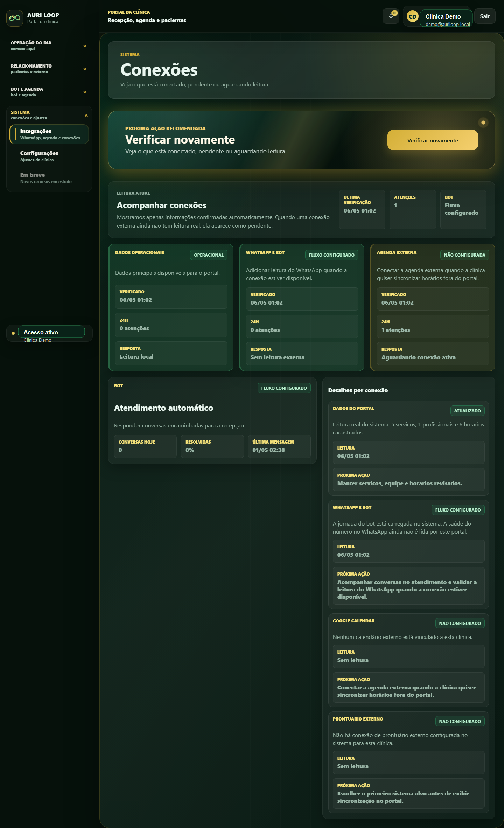Click the Acompanhar conexões heading
504x828 pixels.
162,205
